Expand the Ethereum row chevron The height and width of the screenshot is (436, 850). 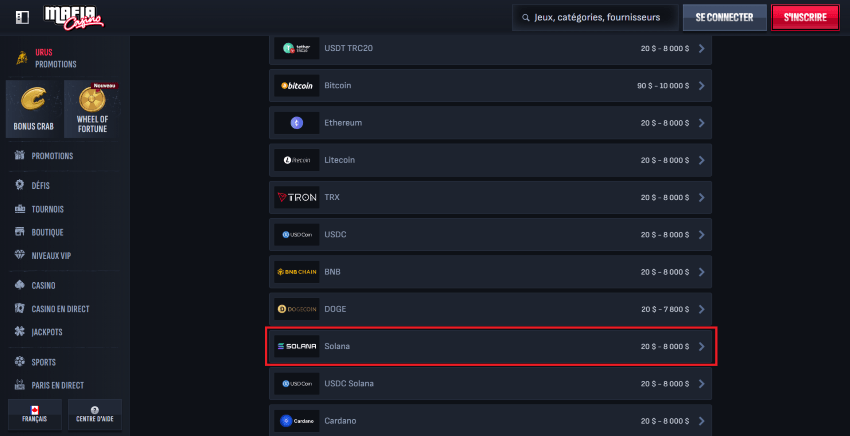tap(701, 123)
